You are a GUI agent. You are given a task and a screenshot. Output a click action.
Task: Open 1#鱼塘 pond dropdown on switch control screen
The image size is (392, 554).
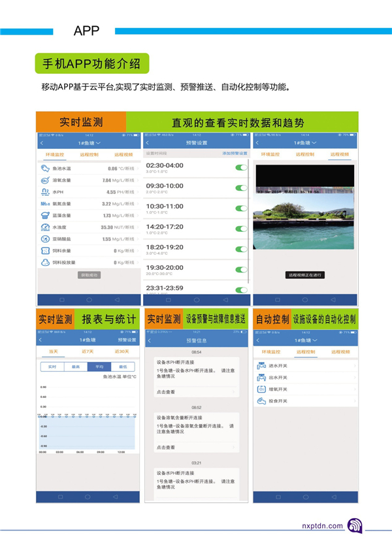click(x=306, y=340)
